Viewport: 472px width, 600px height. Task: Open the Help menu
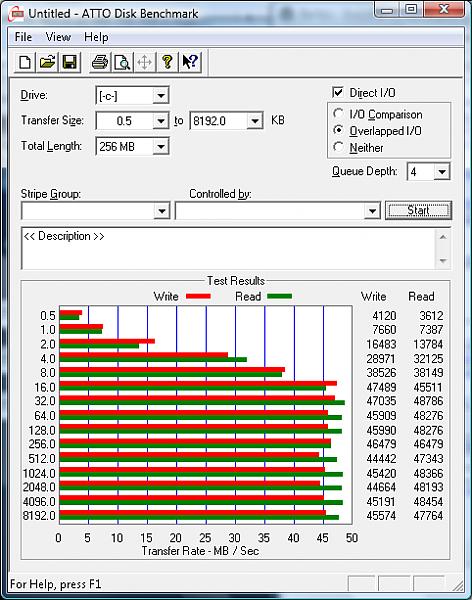point(96,37)
